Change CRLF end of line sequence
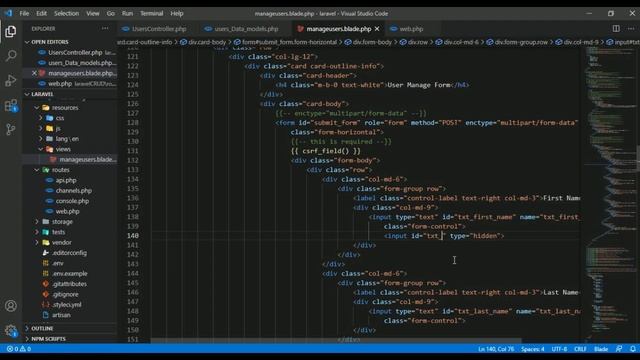The image size is (640, 360). point(580,349)
